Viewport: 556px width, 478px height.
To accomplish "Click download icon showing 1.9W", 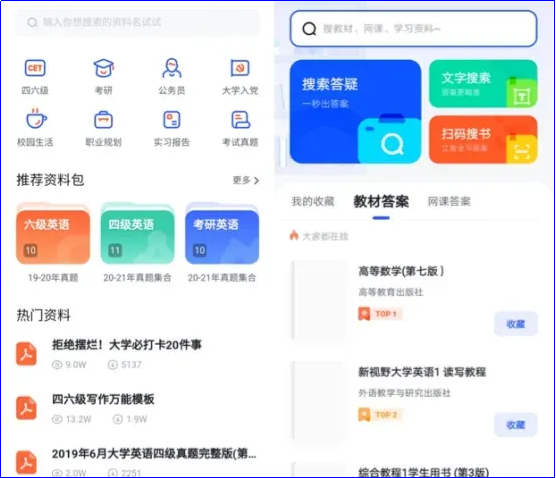I will pos(118,419).
